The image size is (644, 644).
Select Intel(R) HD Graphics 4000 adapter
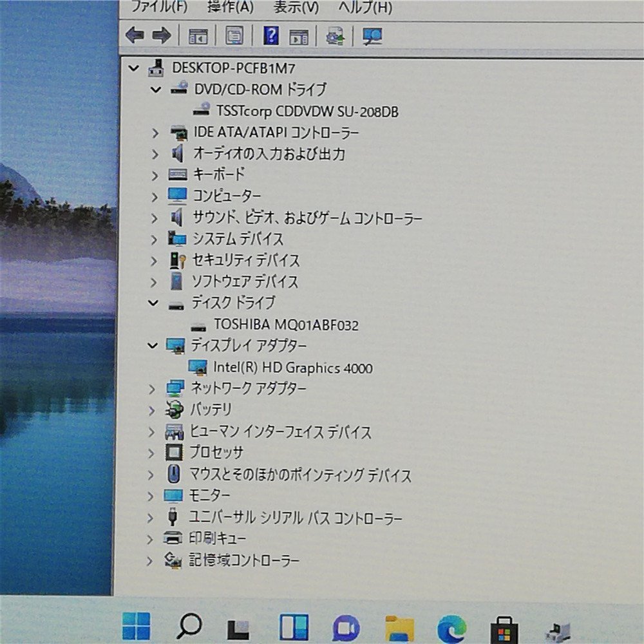[x=293, y=368]
